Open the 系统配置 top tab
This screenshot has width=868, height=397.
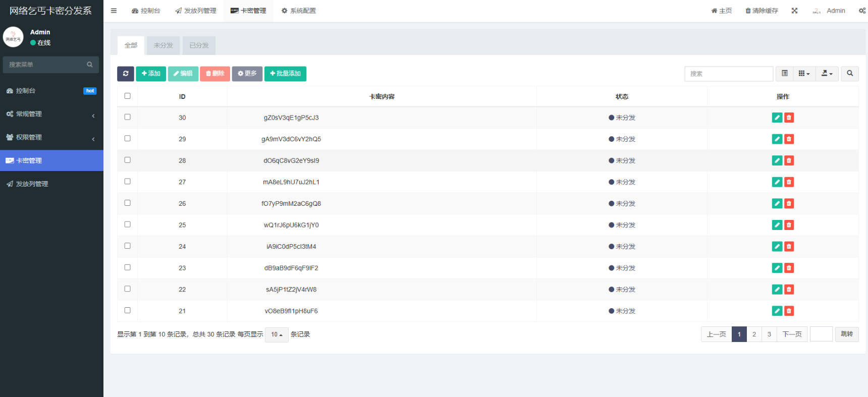[x=298, y=11]
